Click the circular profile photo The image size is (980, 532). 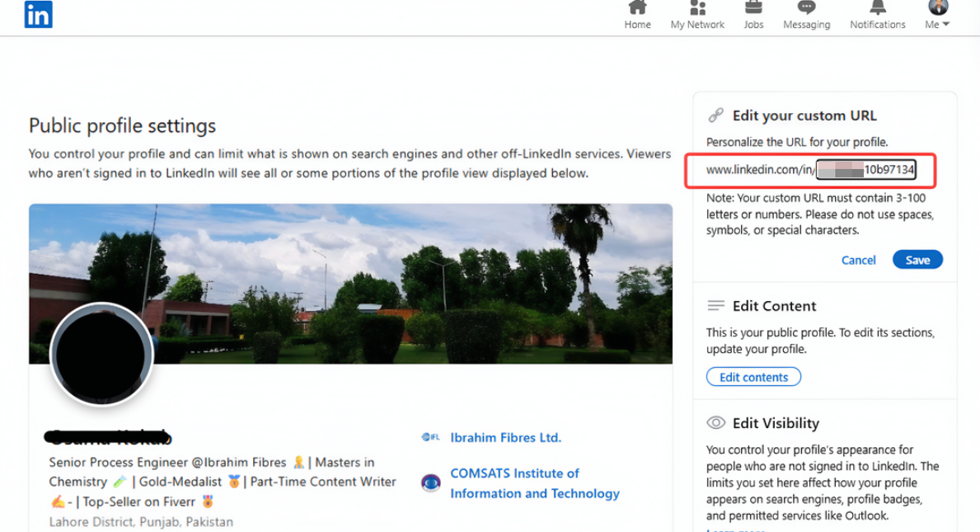tap(101, 355)
